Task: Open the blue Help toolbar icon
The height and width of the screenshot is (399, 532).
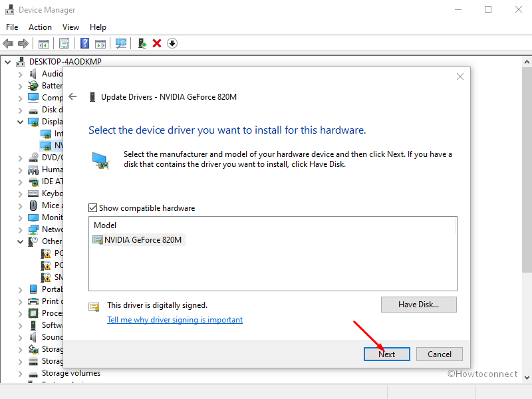Action: [x=85, y=43]
